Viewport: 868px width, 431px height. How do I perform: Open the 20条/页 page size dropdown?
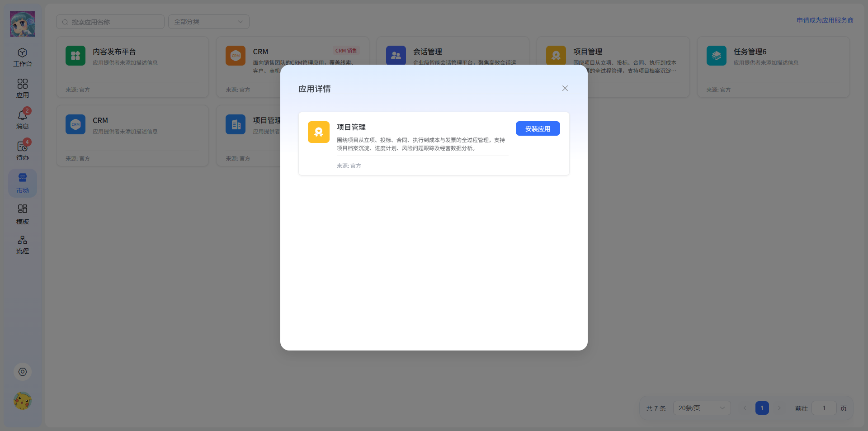(702, 408)
